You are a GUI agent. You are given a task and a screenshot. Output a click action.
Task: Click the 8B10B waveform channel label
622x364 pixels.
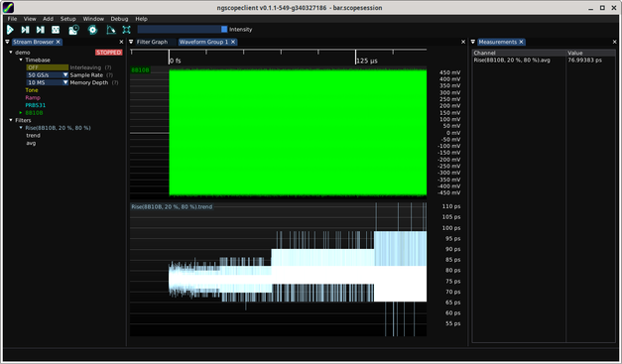140,69
